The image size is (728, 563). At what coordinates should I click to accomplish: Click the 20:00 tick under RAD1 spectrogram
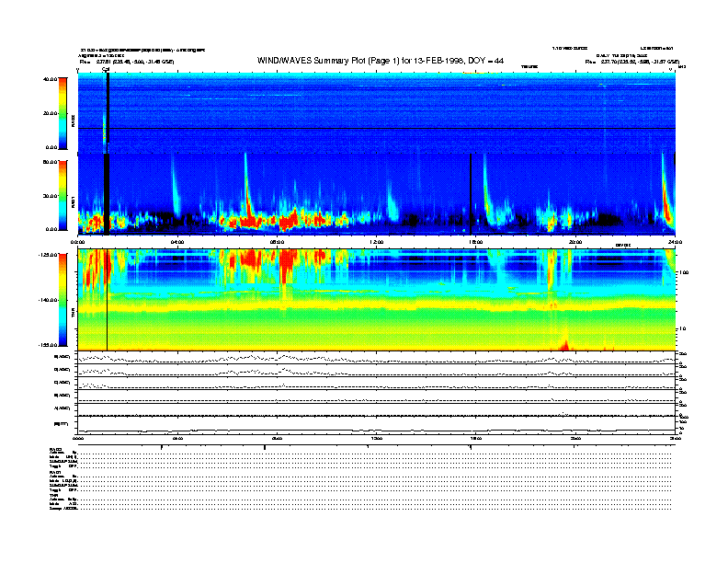tap(575, 242)
